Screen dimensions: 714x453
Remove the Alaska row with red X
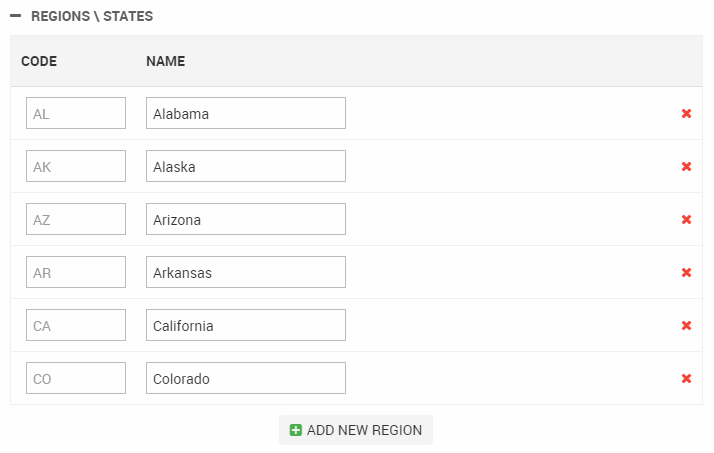tap(686, 167)
